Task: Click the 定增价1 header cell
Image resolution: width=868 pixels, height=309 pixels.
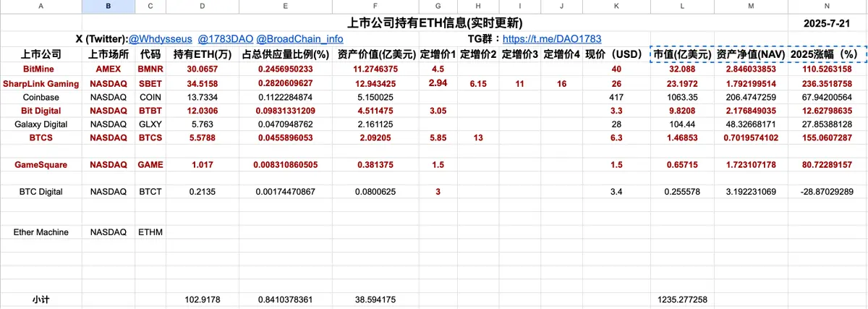Action: [x=438, y=54]
